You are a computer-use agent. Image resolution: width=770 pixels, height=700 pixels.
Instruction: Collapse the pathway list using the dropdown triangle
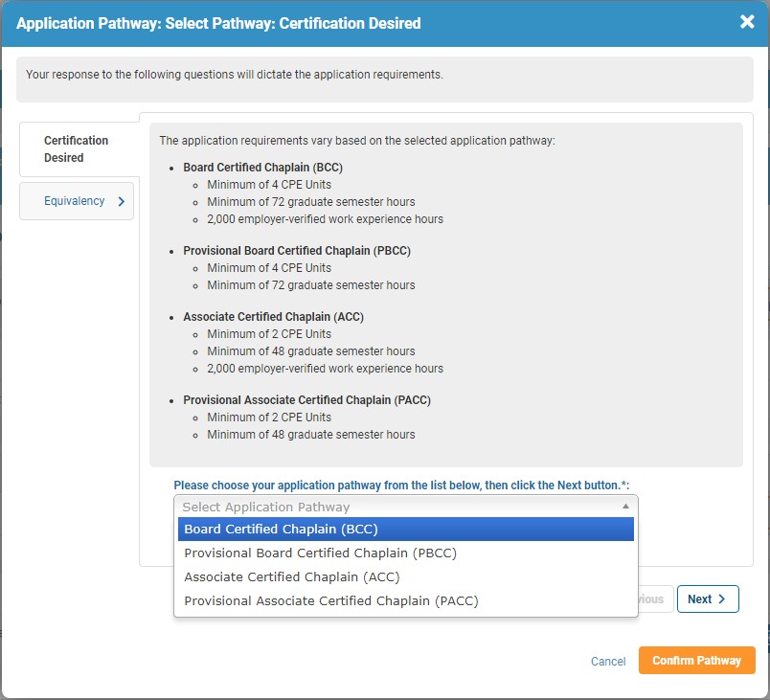[625, 507]
